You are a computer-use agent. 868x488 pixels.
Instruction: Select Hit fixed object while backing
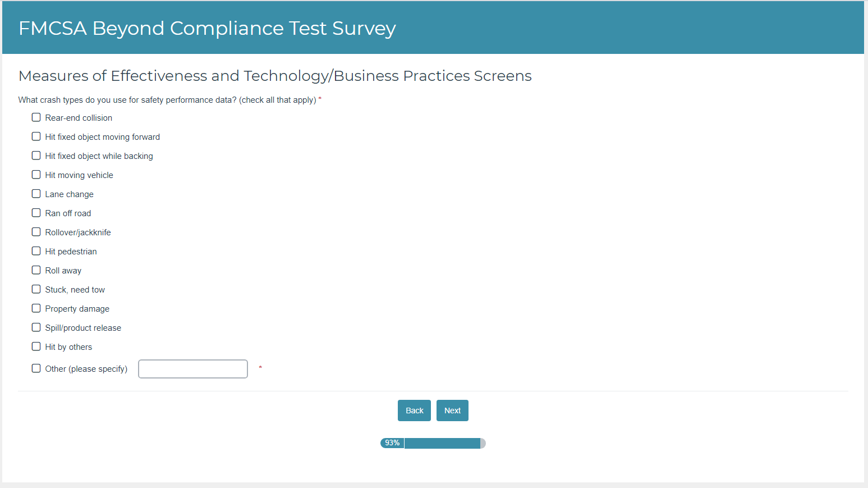coord(36,156)
